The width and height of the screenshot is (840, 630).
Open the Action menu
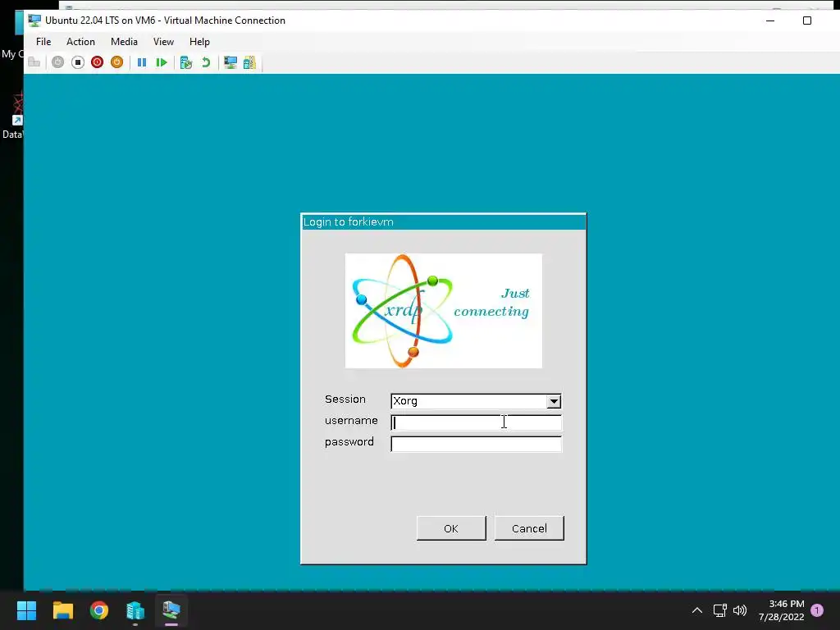tap(80, 42)
